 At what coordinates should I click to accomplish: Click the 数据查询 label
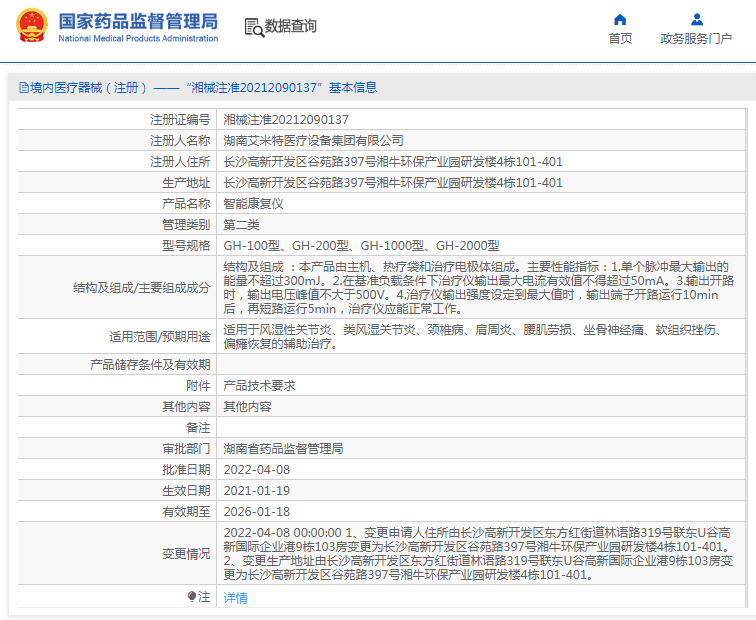(291, 26)
